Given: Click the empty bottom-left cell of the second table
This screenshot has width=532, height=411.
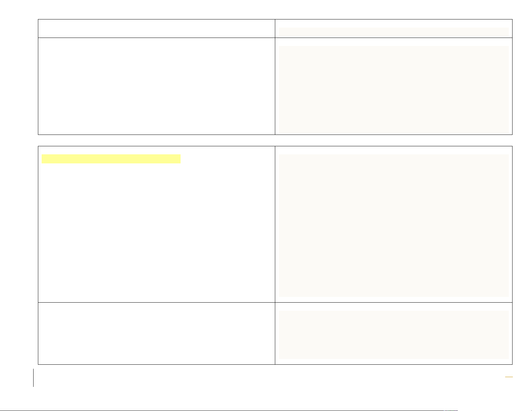Looking at the screenshot, I should click(x=156, y=333).
